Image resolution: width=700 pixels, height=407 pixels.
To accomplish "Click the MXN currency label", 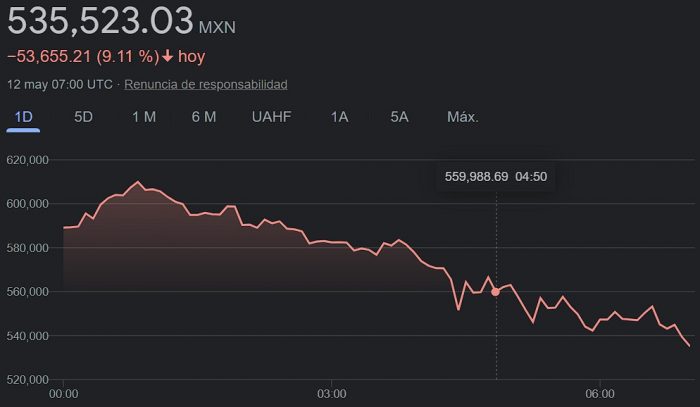I will click(x=218, y=25).
